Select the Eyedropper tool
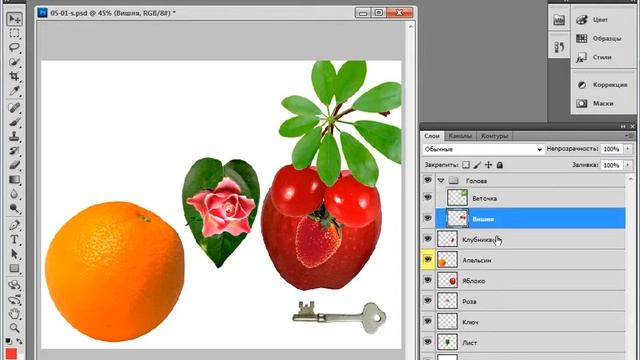This screenshot has height=360, width=640. pyautogui.click(x=14, y=90)
